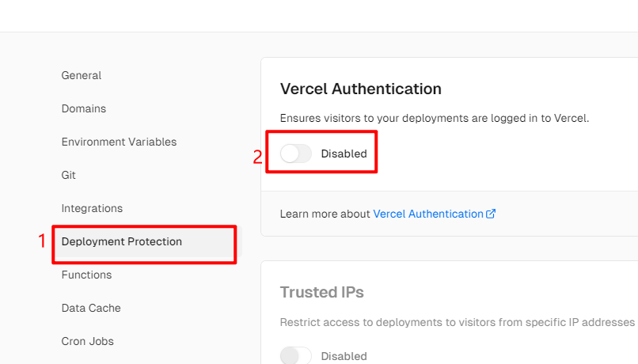The width and height of the screenshot is (638, 364).
Task: Open the external link icon beside Vercel Authentication
Action: (x=492, y=214)
